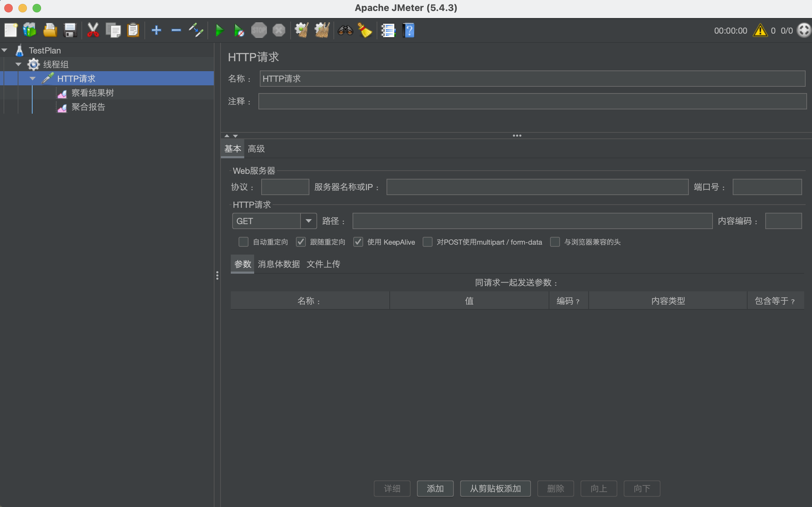Screen dimensions: 812x507
Task: Enable 对POST使用multipart / form-data checkbox
Action: [427, 242]
